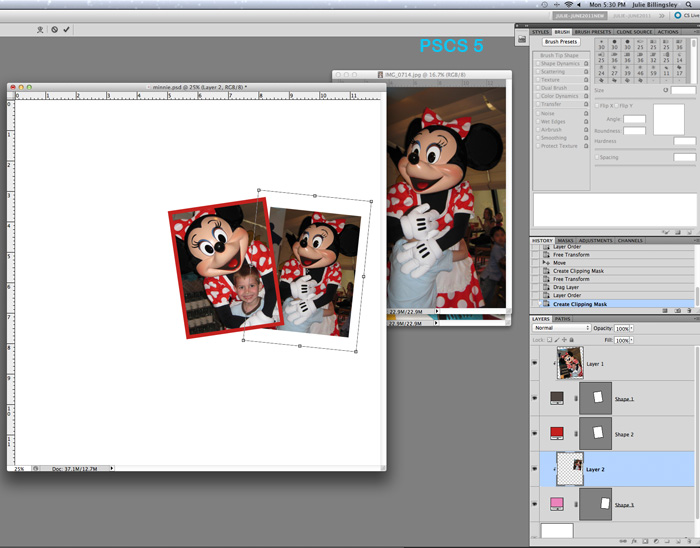This screenshot has height=548, width=700.
Task: Create a new layer icon in Layers panel
Action: click(x=679, y=541)
